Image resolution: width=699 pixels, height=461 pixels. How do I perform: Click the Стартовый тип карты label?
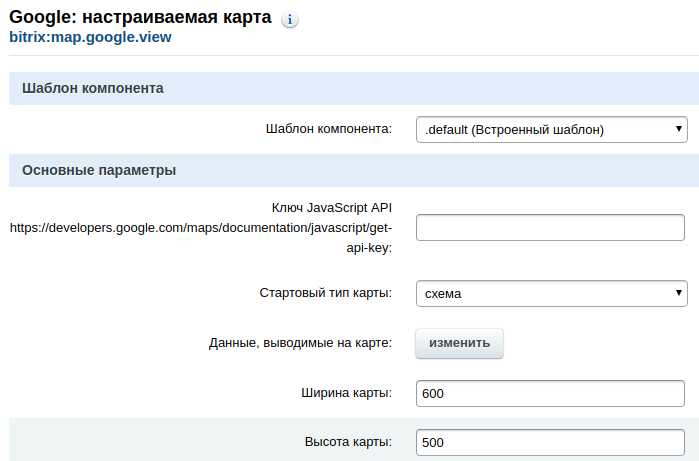(x=325, y=293)
